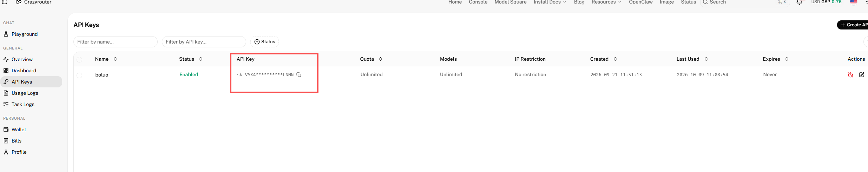
Task: Open the Status filter
Action: click(265, 42)
